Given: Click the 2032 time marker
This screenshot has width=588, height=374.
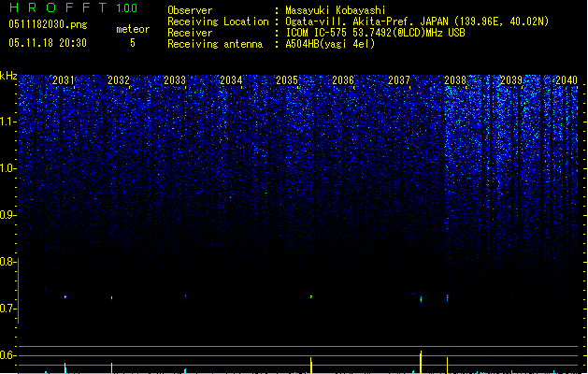Looking at the screenshot, I should (x=119, y=80).
